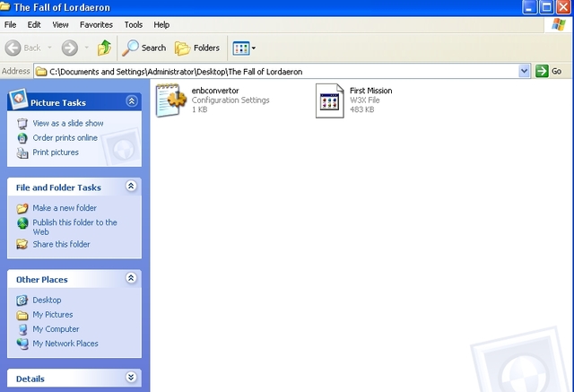Image resolution: width=574 pixels, height=392 pixels.
Task: Click the Share this folder icon
Action: coord(22,244)
